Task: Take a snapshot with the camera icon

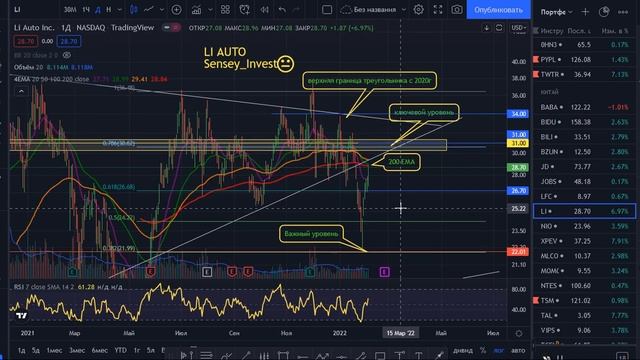Action: 457,9
